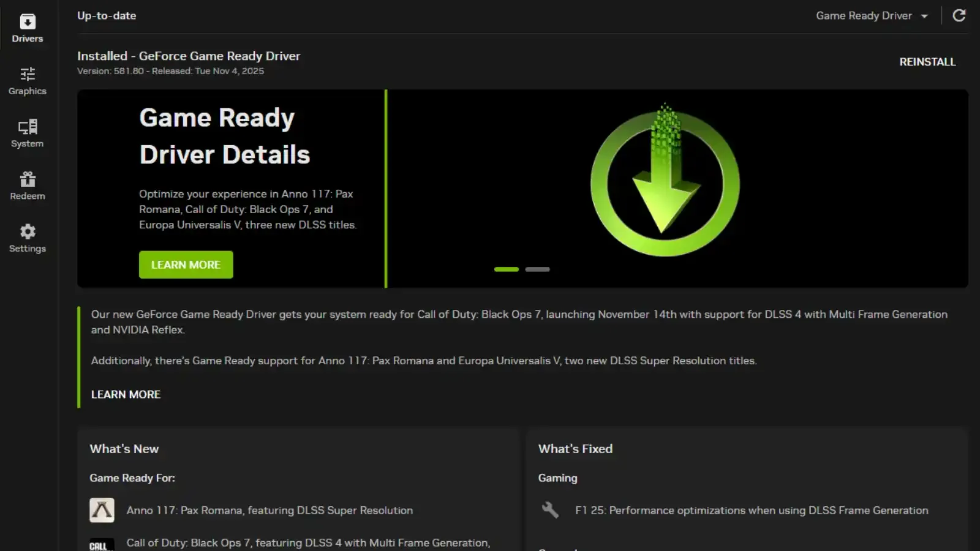Click the refresh drivers icon
The height and width of the screenshot is (551, 980).
959,15
